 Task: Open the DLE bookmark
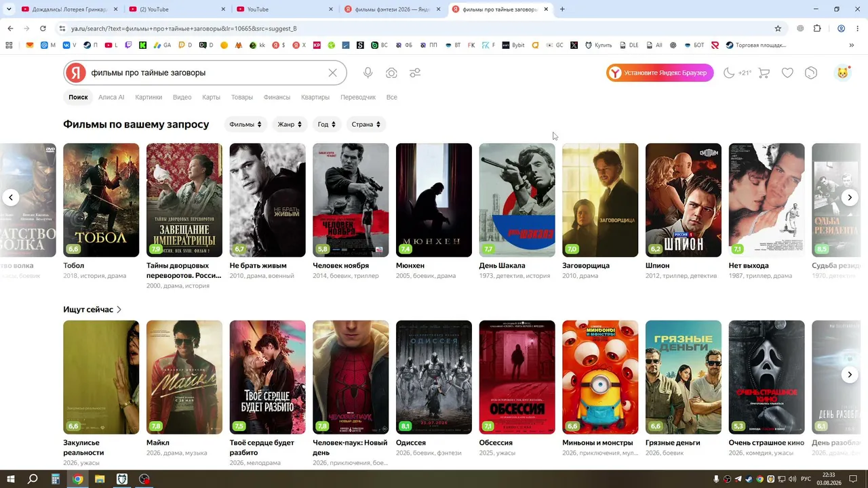[x=628, y=45]
